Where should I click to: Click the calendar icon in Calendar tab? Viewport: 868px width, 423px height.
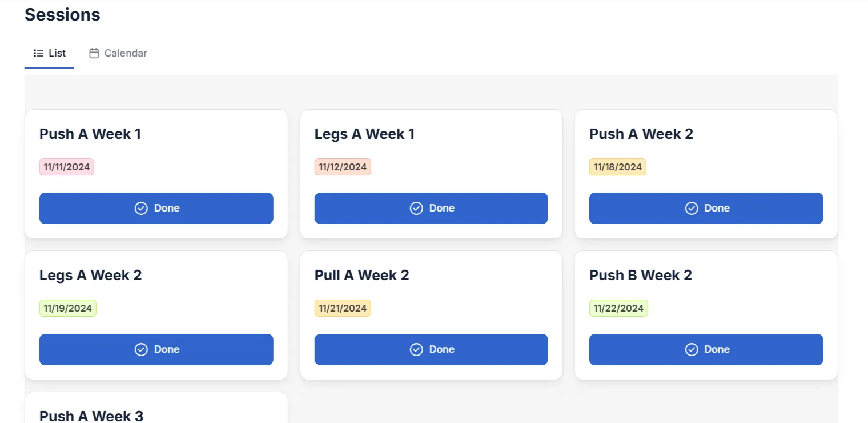click(x=94, y=53)
